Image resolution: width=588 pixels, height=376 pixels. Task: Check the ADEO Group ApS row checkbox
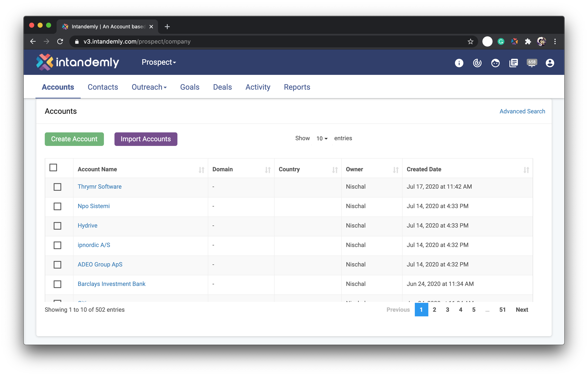point(57,265)
